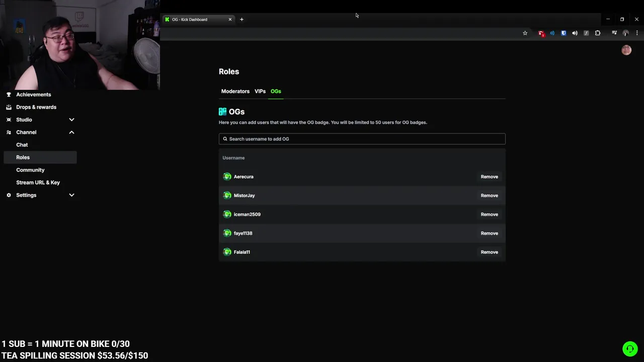Screen dimensions: 644x362
Task: Click the browser media control icon
Action: point(614,33)
